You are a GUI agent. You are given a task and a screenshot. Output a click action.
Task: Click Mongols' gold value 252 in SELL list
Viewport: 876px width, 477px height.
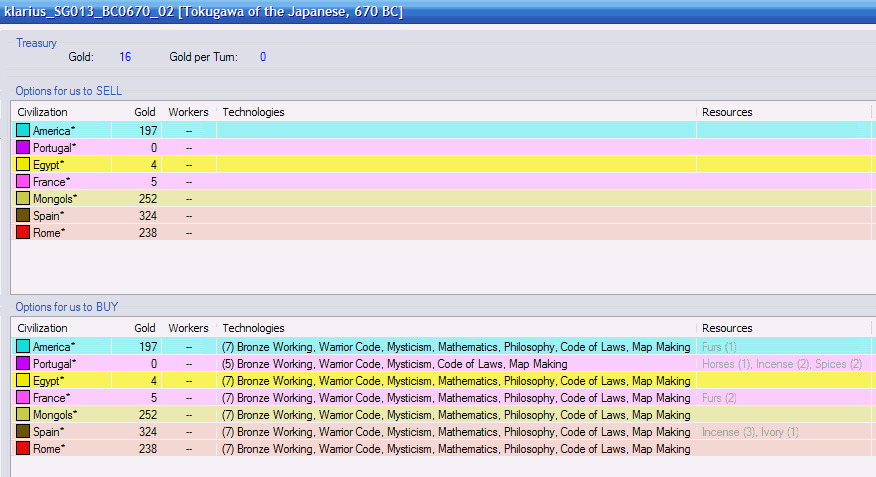148,199
